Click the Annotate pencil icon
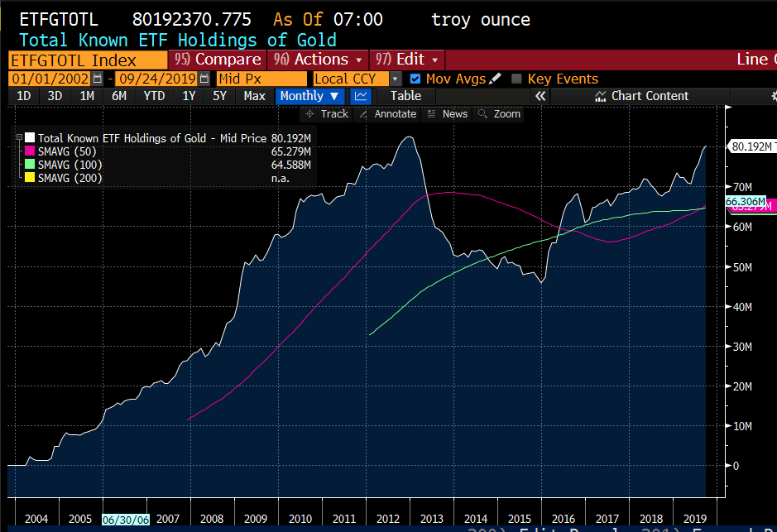Screen dimensions: 777x532 363,114
